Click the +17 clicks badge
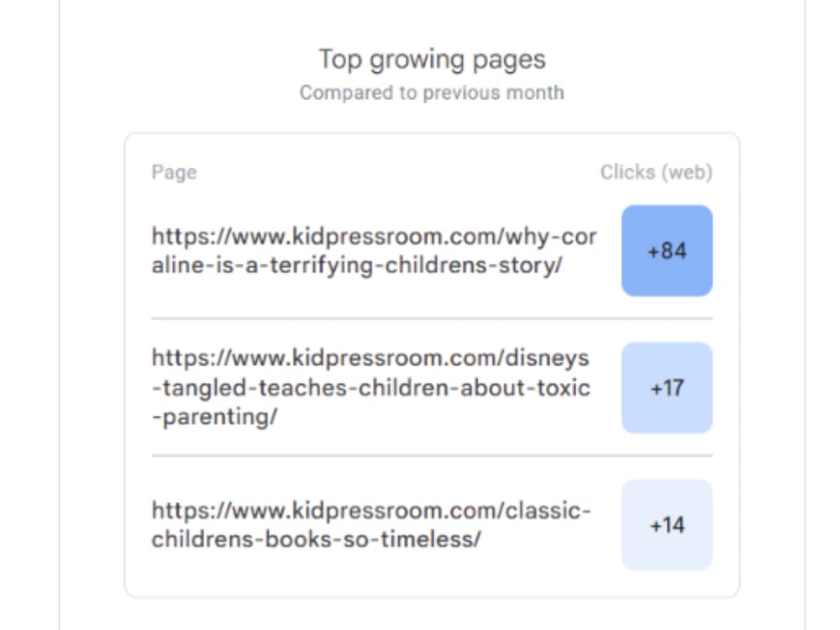Image resolution: width=840 pixels, height=630 pixels. tap(667, 388)
